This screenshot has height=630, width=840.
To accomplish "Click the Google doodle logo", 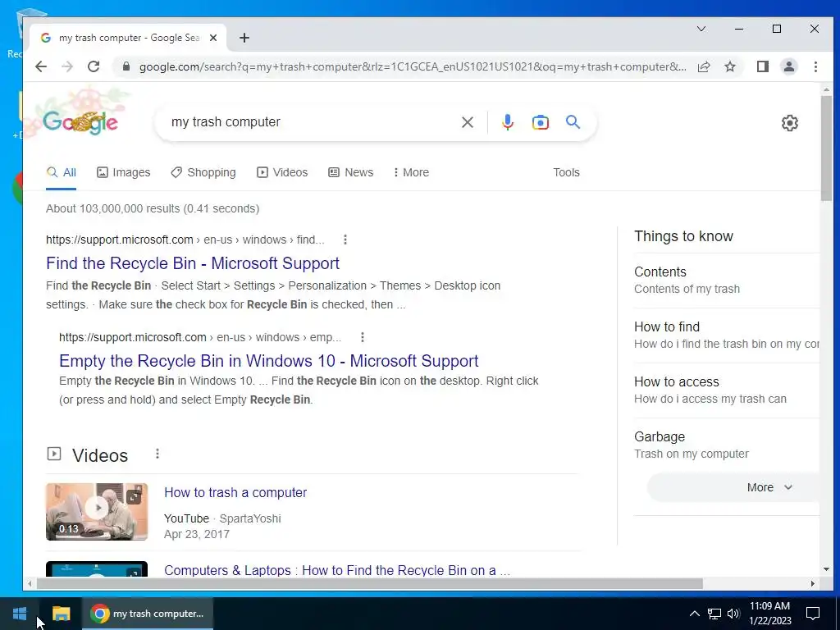I will [80, 122].
